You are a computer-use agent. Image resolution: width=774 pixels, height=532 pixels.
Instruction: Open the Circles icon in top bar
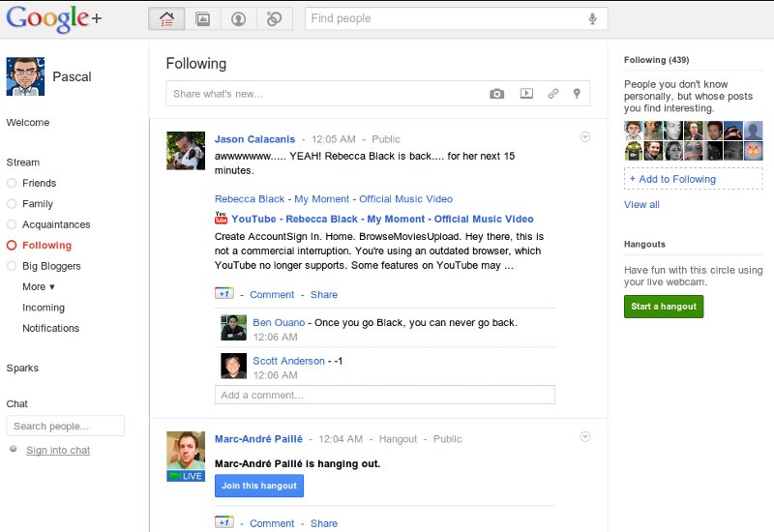[275, 18]
